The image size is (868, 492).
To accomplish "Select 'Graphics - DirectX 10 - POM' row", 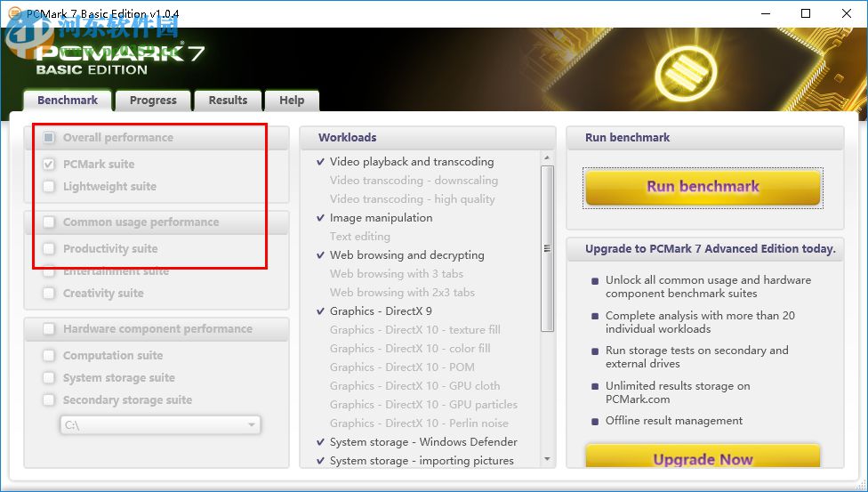I will tap(402, 367).
